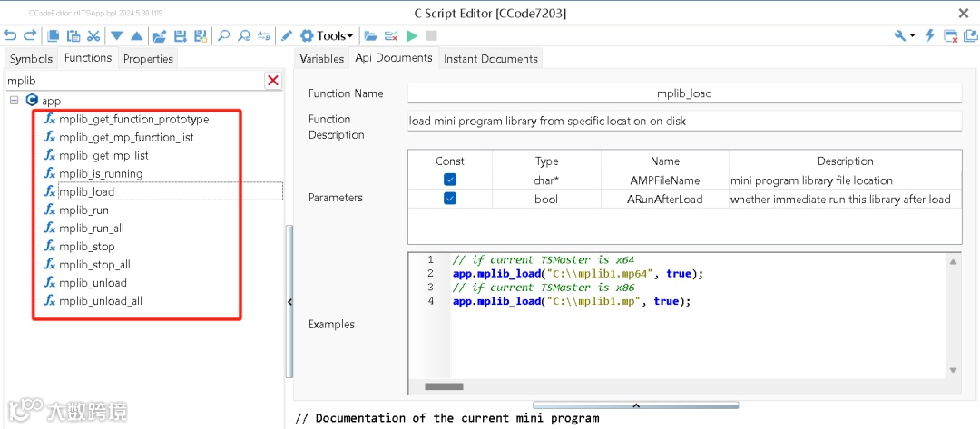Click the Save floppy disk icon
This screenshot has width=980, height=429.
coord(180,35)
